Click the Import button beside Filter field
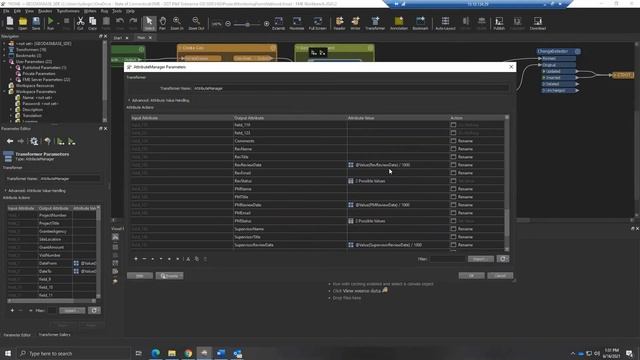 pyautogui.click(x=481, y=259)
